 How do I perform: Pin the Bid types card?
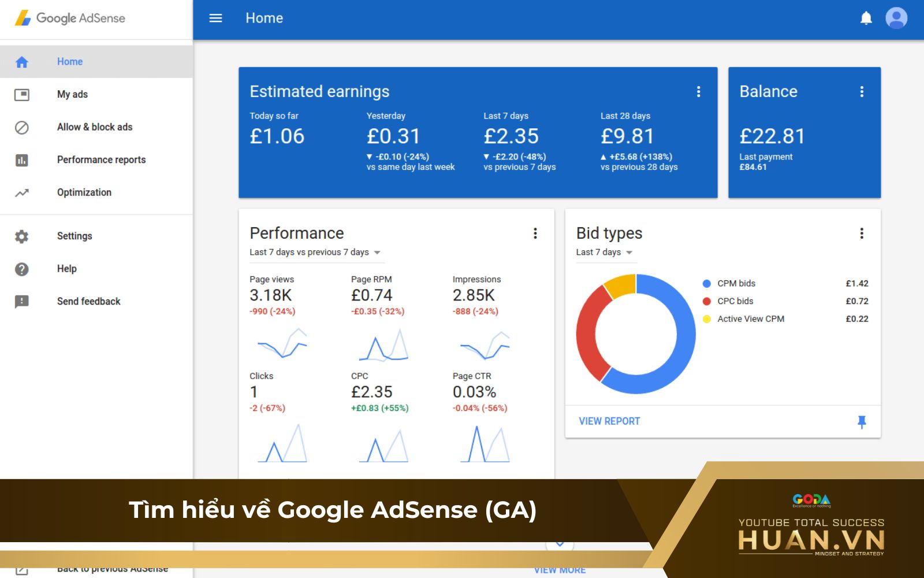[x=862, y=421]
